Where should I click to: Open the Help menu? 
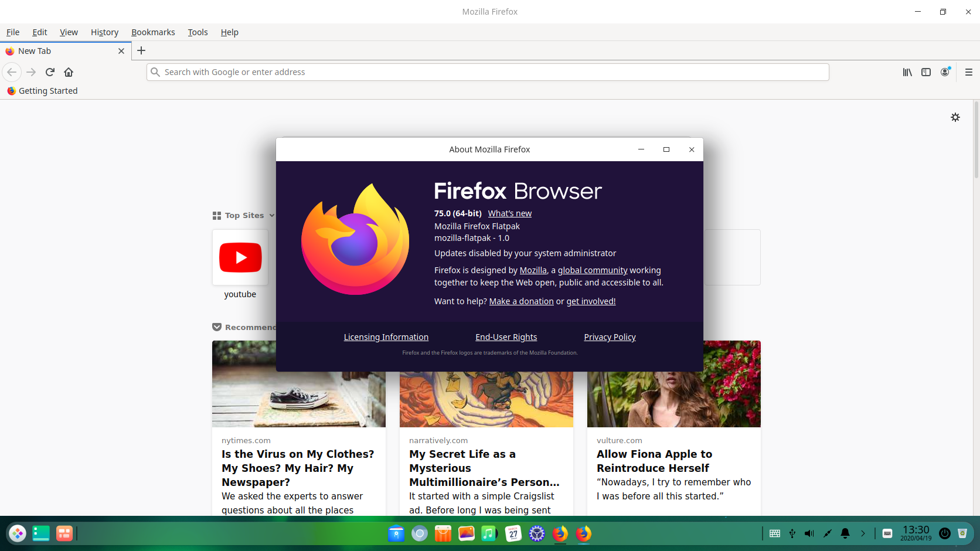click(x=229, y=32)
